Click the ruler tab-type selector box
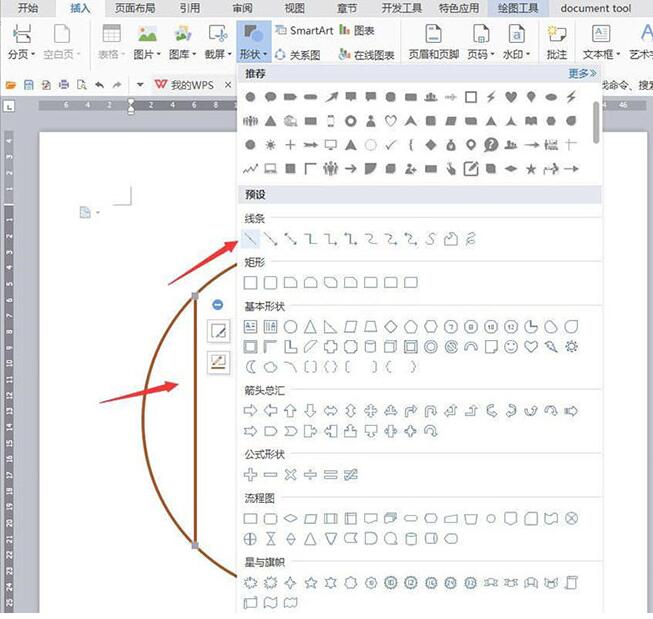Screen dimensions: 653x619 [x=9, y=106]
